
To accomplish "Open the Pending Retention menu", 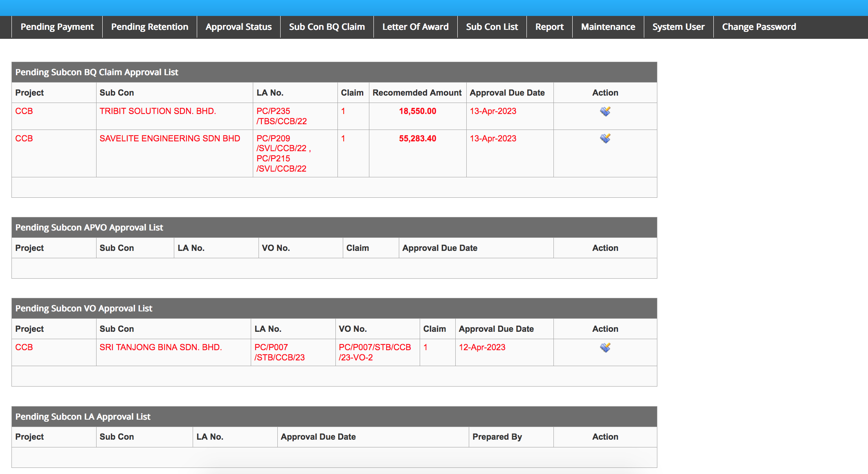I will click(x=149, y=27).
